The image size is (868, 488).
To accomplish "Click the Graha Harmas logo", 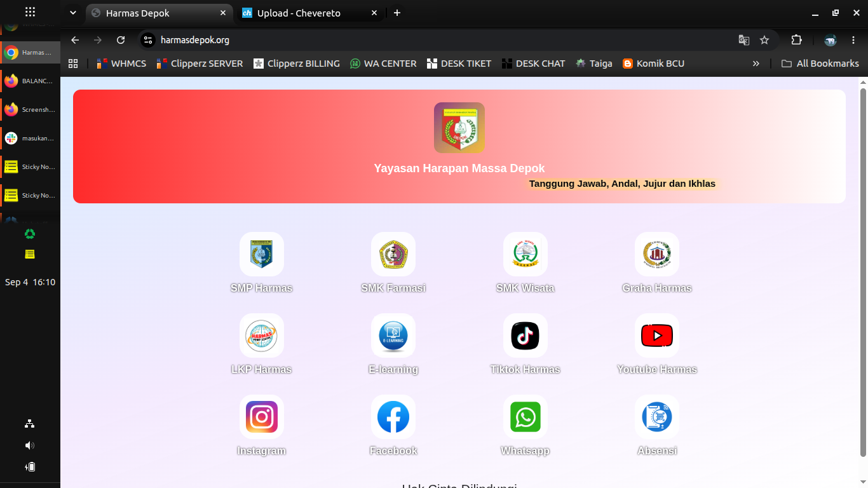I will (x=657, y=254).
